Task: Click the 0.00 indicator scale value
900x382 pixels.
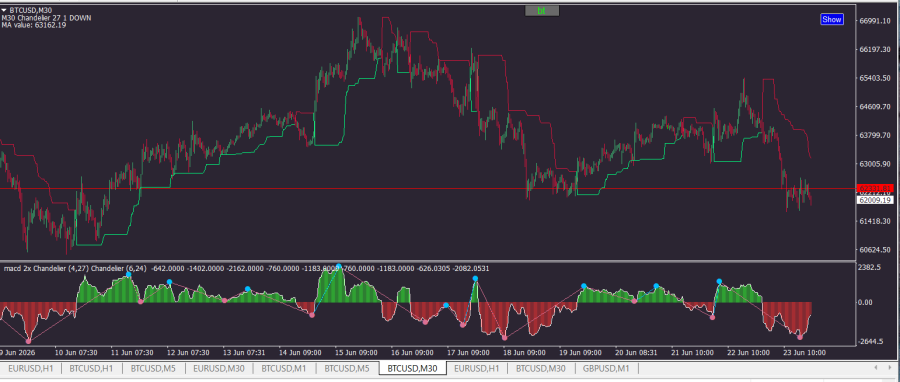Action: (x=866, y=302)
